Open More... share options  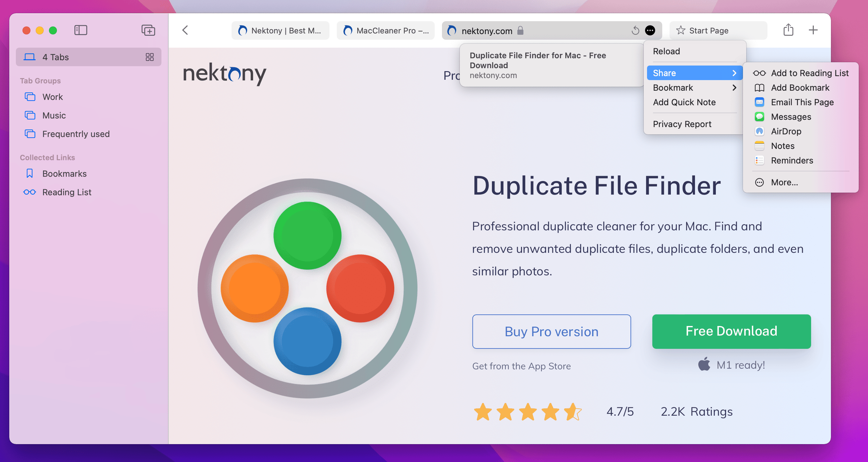tap(801, 182)
